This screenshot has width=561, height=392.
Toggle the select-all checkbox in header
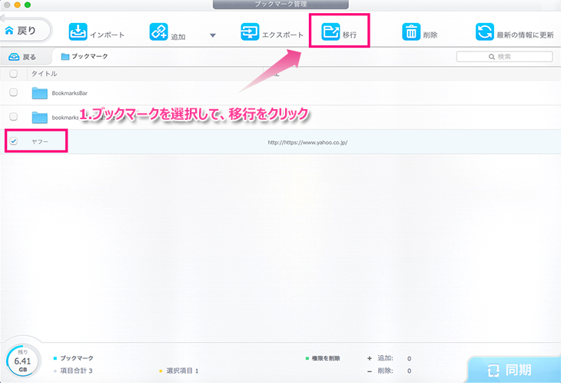pos(14,74)
